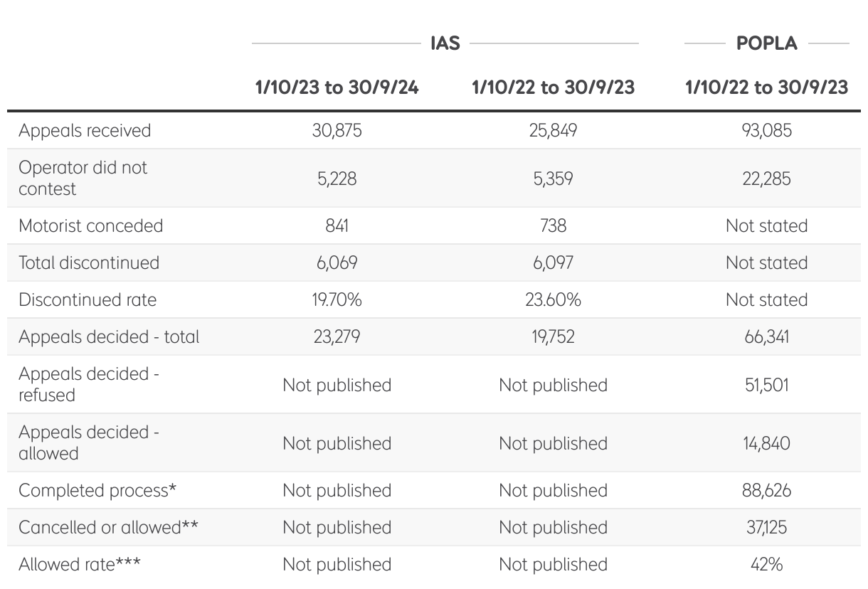The height and width of the screenshot is (589, 868).
Task: Click the 51,501 appeals refused value
Action: coord(766,385)
